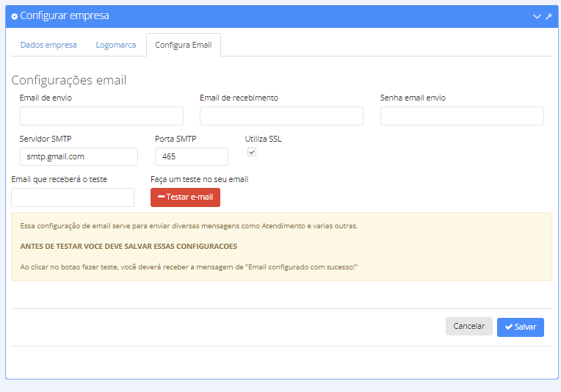Click the gear icon beside Configurar empresa
561x392 pixels.
[x=14, y=16]
